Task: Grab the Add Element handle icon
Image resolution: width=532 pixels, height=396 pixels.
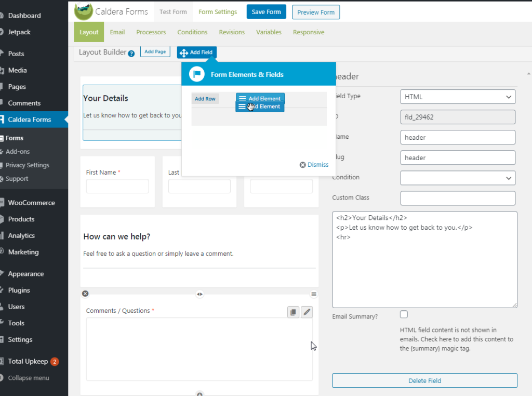Action: (x=242, y=98)
